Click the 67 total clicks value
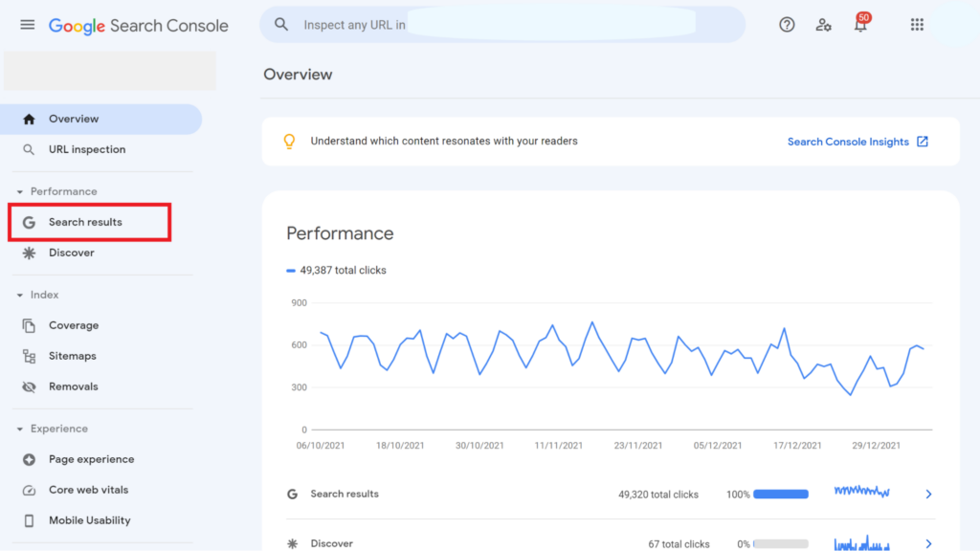Screen dimensions: 980x551 point(679,544)
